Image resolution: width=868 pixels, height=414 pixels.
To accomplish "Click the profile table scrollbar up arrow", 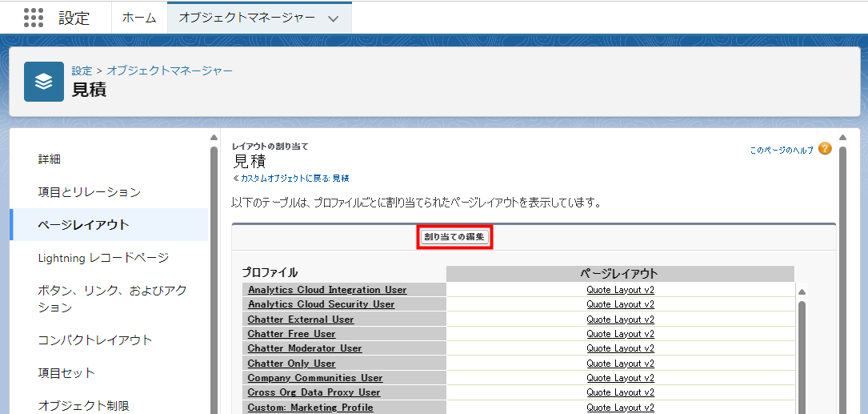I will coord(802,292).
